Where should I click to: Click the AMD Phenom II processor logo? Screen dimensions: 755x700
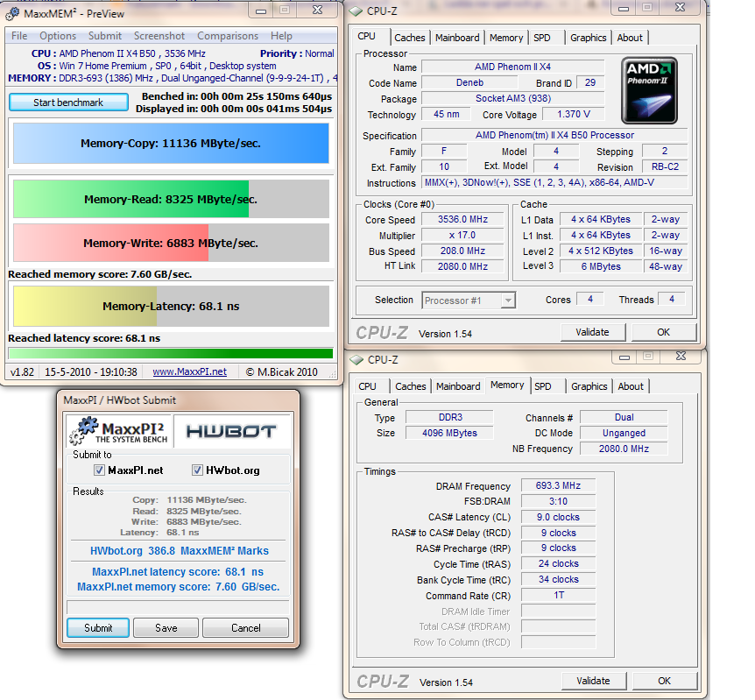point(649,90)
